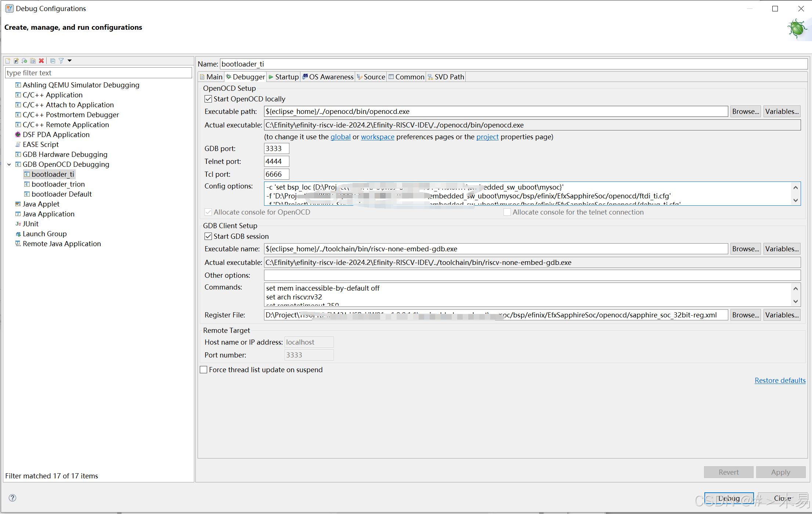
Task: Toggle Allocate console for the telnet connection
Action: tap(507, 212)
